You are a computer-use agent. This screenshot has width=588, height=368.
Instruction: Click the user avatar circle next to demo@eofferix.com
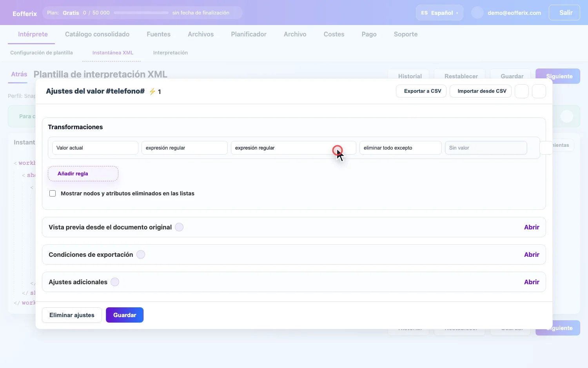click(x=477, y=13)
